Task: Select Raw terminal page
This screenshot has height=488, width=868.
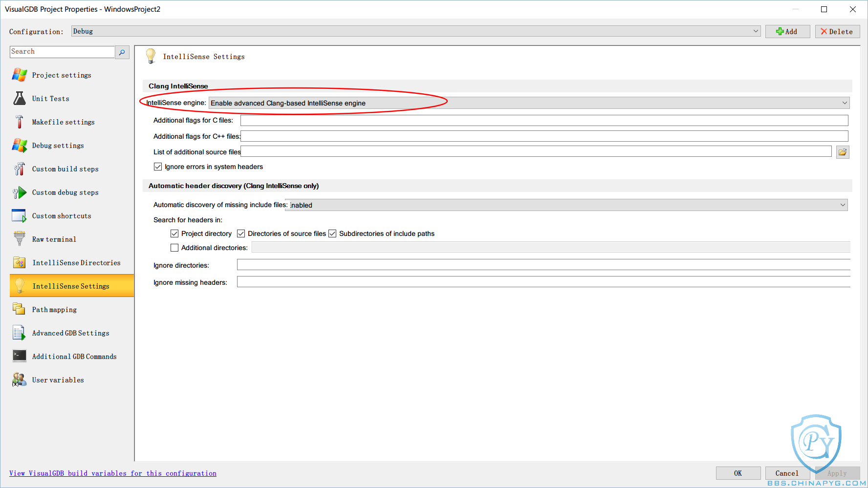Action: click(x=54, y=239)
